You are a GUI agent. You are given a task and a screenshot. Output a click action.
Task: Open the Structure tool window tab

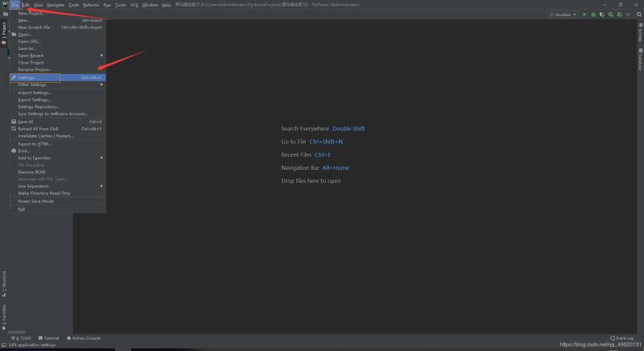coord(4,283)
